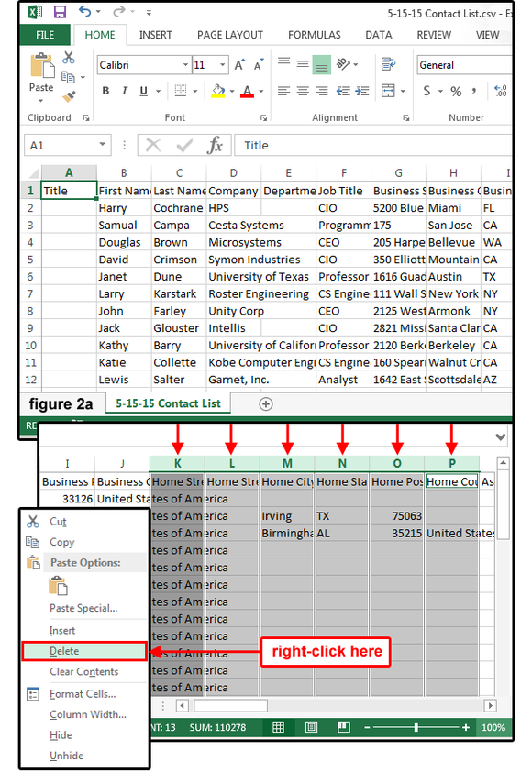Image resolution: width=532 pixels, height=773 pixels.
Task: Expand the Name Box A1 dropdown arrow
Action: pos(102,145)
